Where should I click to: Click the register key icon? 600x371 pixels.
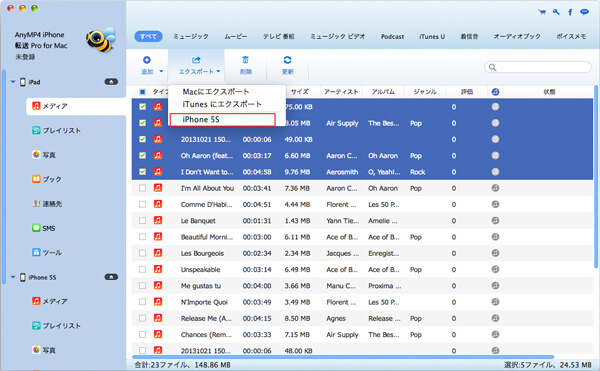tap(556, 12)
